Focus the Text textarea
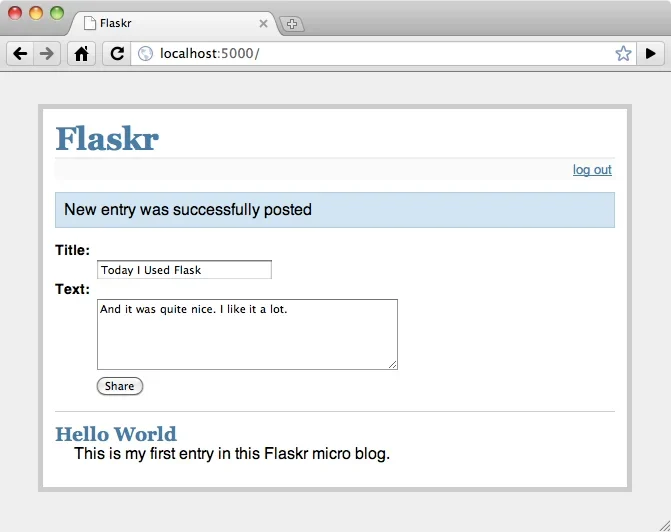The width and height of the screenshot is (671, 532). coord(247,334)
